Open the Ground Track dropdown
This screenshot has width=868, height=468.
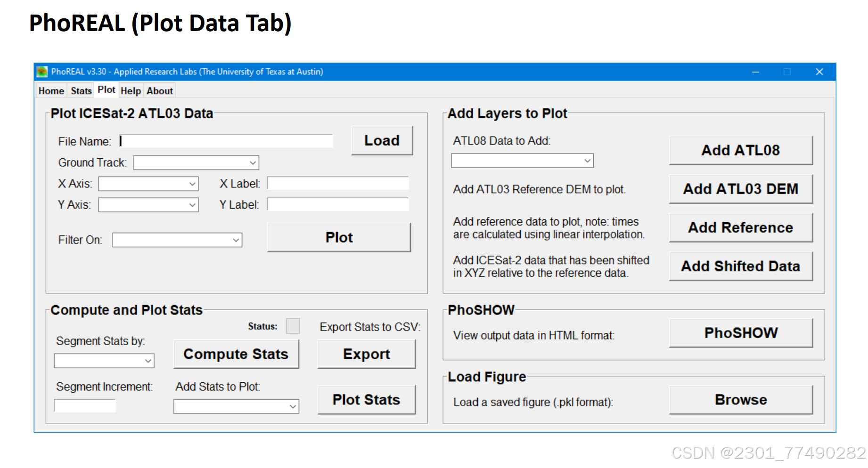(x=197, y=162)
